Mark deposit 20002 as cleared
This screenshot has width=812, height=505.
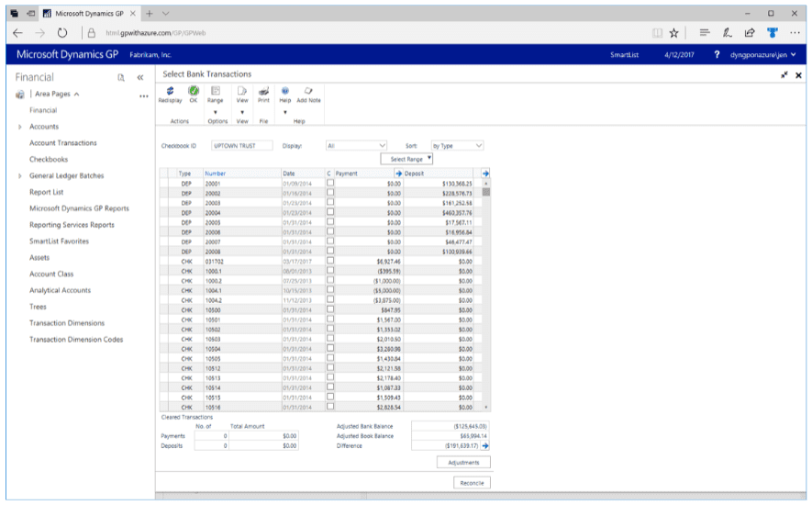330,192
